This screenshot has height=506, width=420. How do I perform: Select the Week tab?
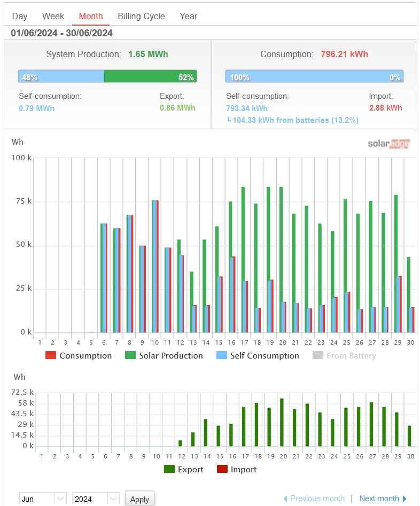(x=53, y=16)
